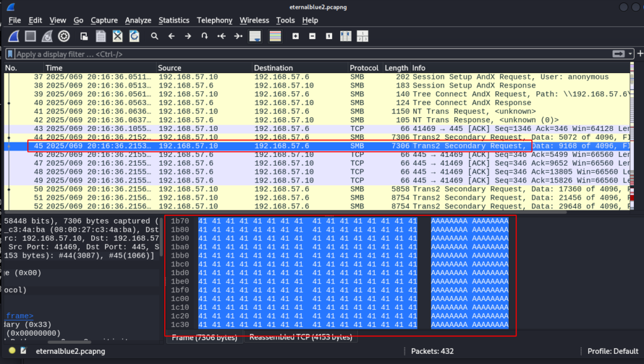This screenshot has width=644, height=364.
Task: Add a display filter button plus
Action: pos(640,54)
